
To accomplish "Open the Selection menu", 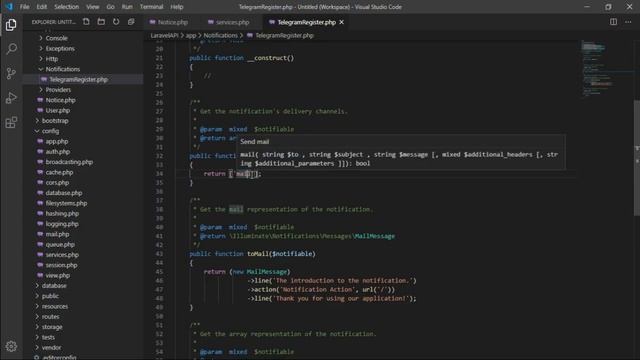I will [67, 7].
